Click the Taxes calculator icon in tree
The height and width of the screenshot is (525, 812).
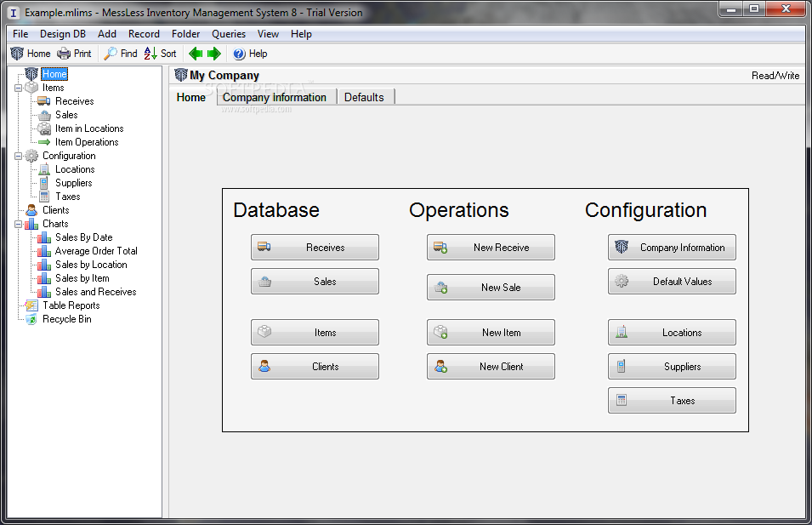pos(44,197)
